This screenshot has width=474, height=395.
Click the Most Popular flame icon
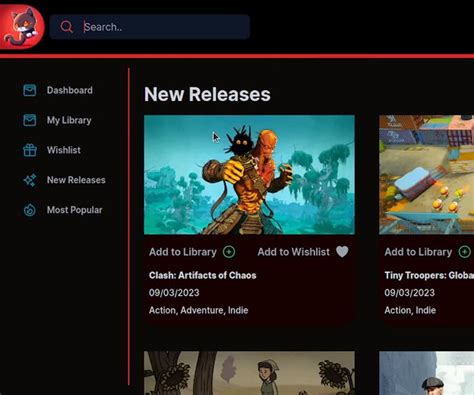click(x=30, y=210)
